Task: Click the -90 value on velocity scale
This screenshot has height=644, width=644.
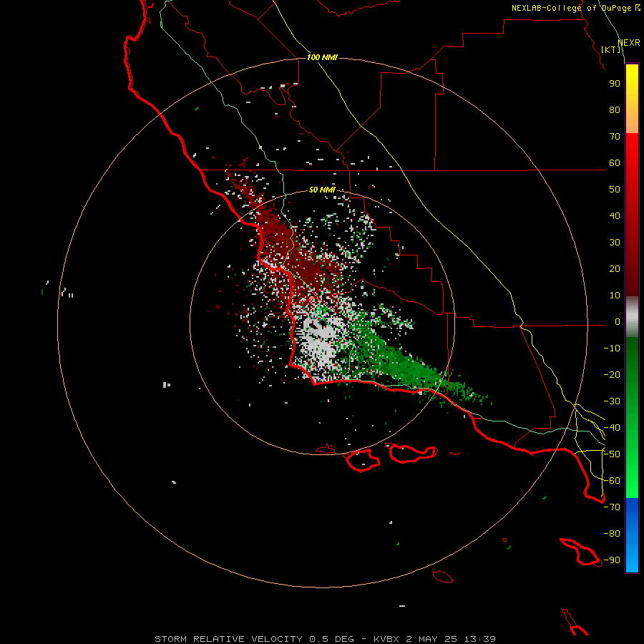Action: coord(612,560)
